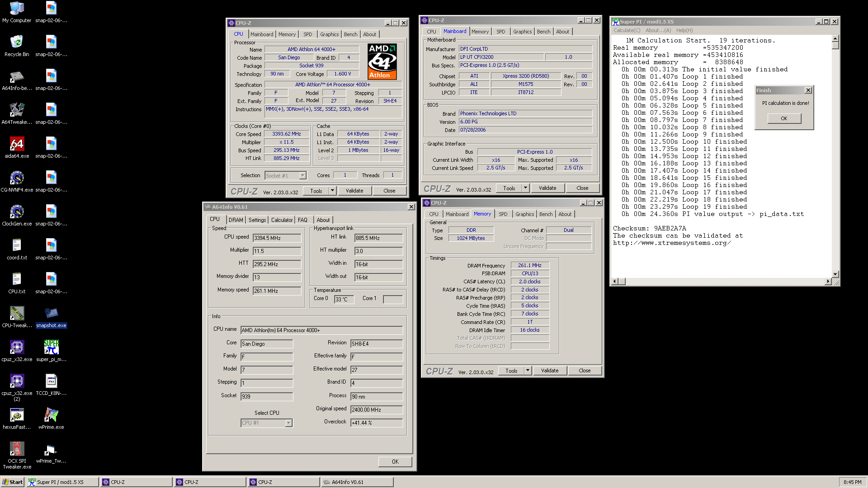Switch to Mainboard tab in CPU-Z CPU window
This screenshot has height=488, width=868.
[x=262, y=34]
